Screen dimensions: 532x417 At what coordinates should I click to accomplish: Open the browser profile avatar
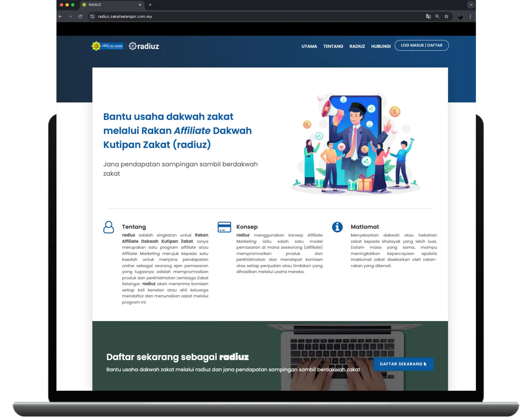[x=460, y=16]
